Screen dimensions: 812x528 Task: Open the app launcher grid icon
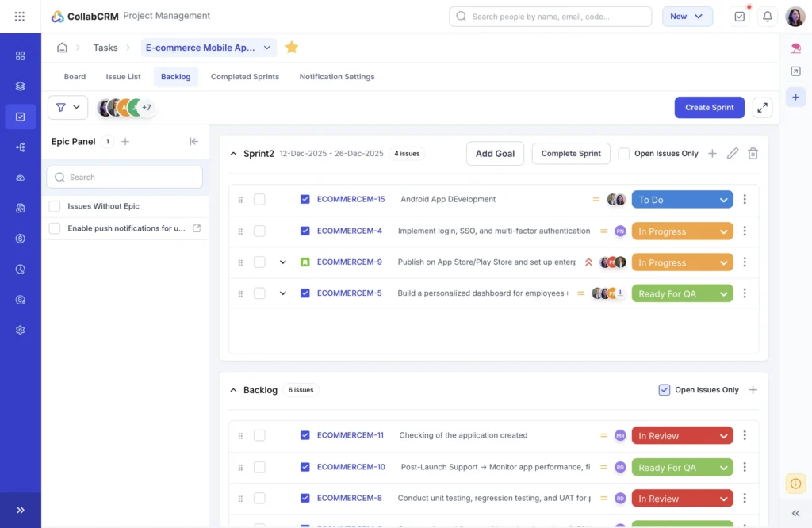20,16
